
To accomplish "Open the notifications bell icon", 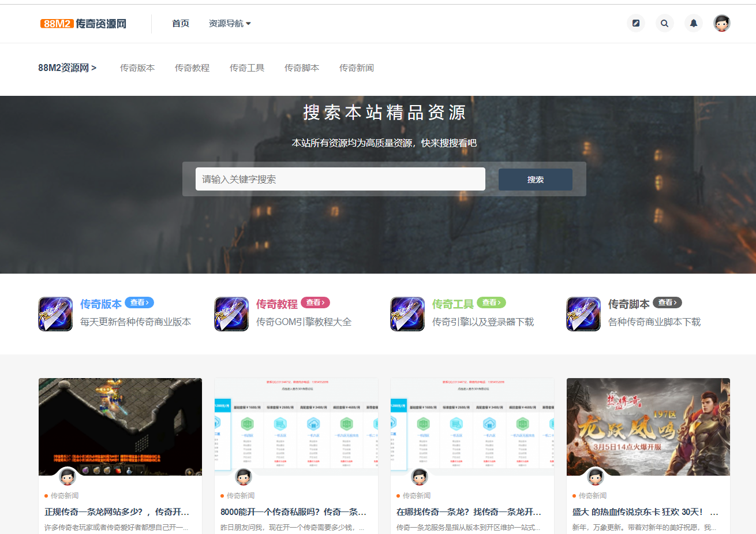I will click(x=694, y=23).
